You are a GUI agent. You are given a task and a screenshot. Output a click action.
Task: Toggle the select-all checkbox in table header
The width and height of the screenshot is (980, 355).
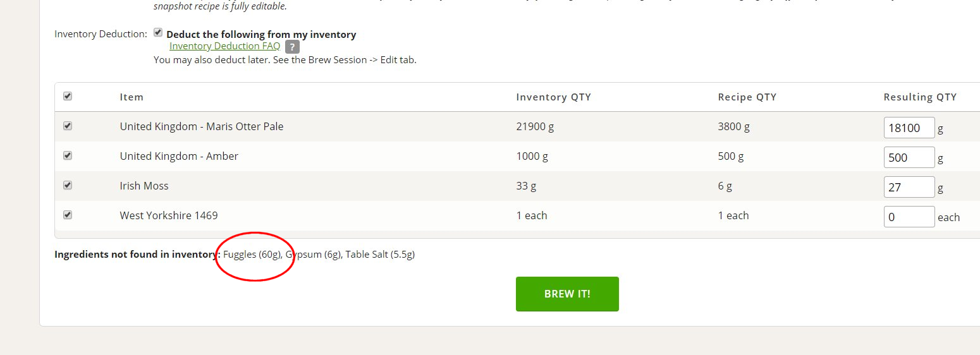click(68, 97)
